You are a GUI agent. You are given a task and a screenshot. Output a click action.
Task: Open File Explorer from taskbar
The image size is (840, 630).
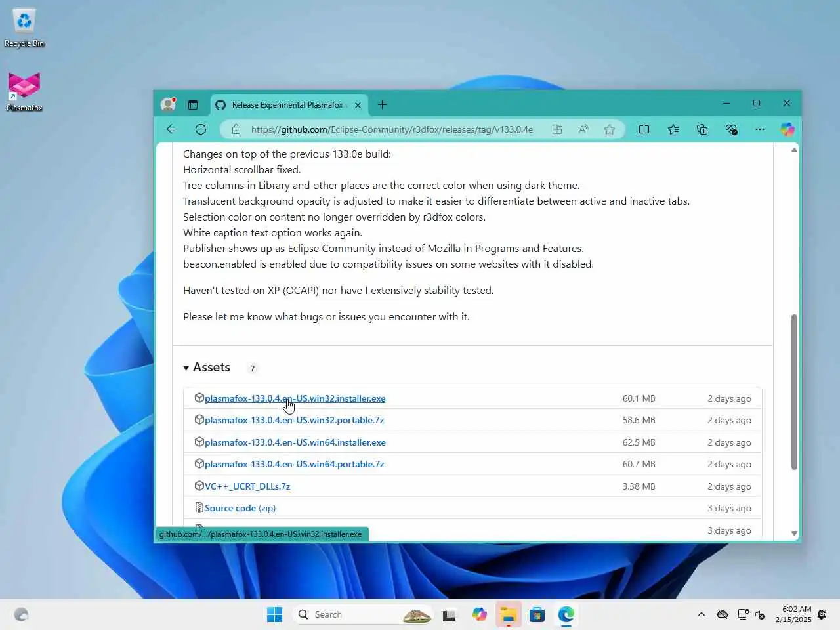509,614
